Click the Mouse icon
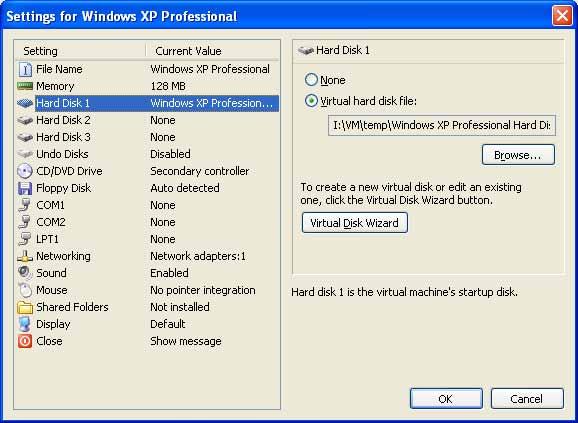The width and height of the screenshot is (578, 423). coord(25,290)
